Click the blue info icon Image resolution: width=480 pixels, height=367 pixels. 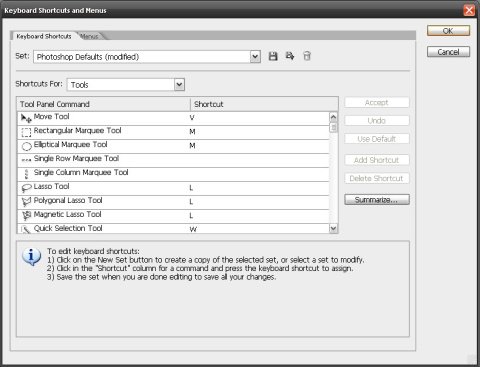(31, 256)
